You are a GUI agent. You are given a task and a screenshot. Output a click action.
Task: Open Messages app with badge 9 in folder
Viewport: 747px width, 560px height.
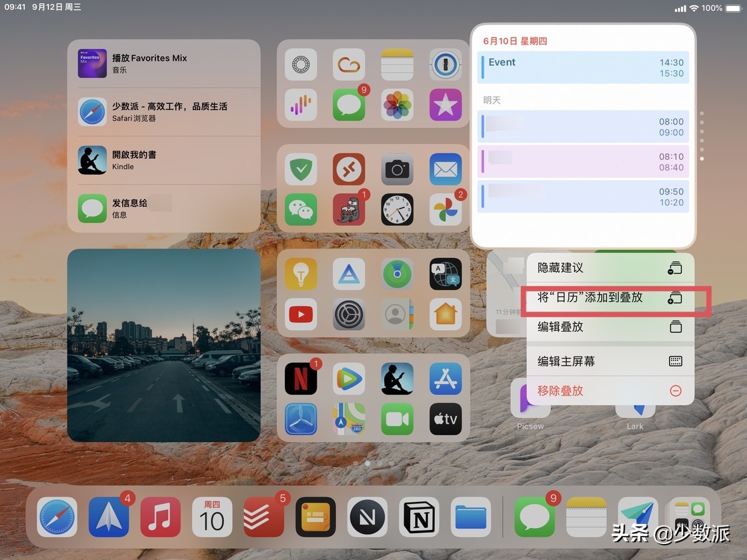(349, 105)
